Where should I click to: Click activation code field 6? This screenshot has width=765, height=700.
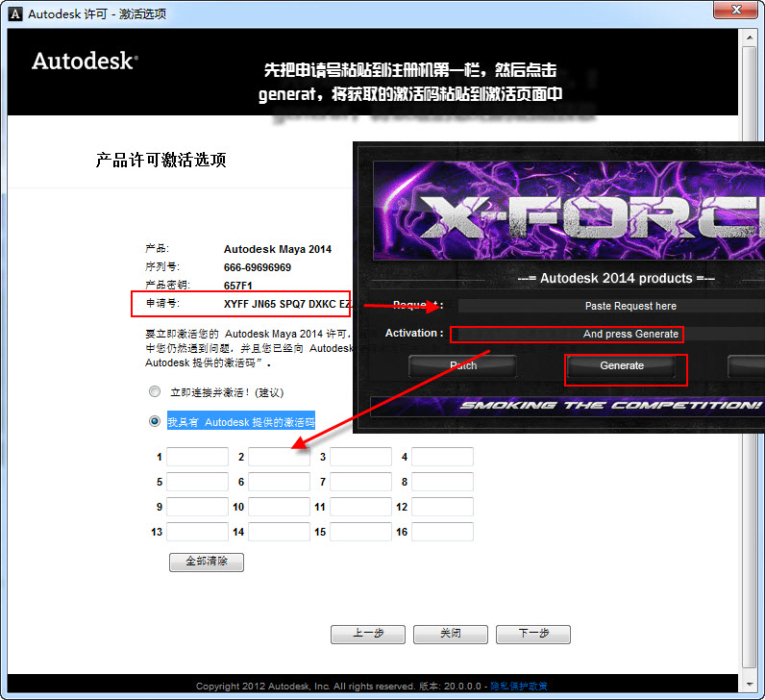click(279, 482)
